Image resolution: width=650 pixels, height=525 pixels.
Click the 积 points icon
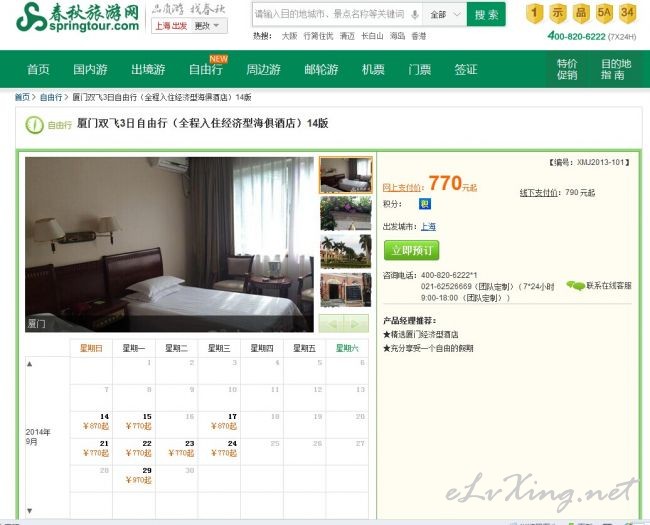coord(424,204)
